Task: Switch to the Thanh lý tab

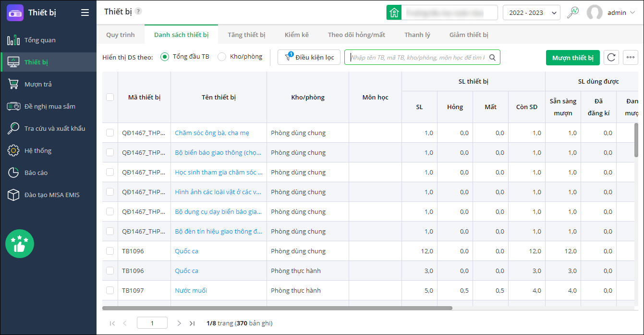Action: [x=417, y=35]
